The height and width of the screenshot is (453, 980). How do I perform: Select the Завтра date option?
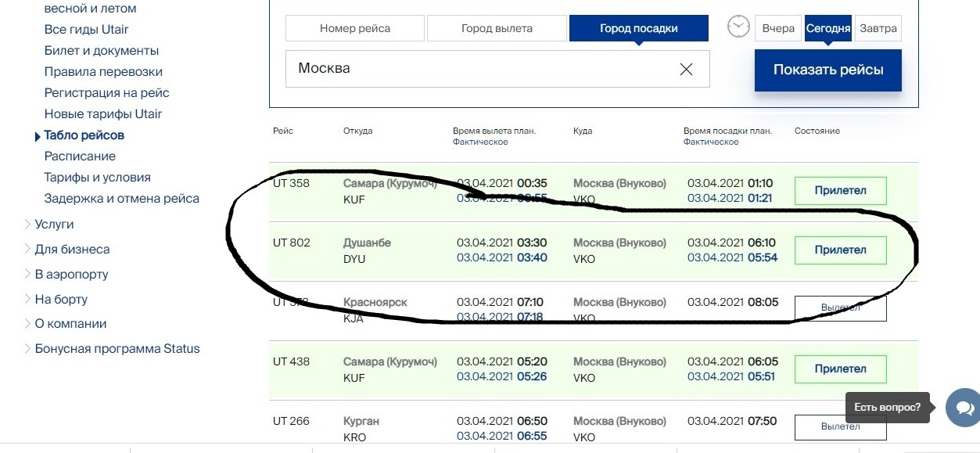(x=878, y=28)
